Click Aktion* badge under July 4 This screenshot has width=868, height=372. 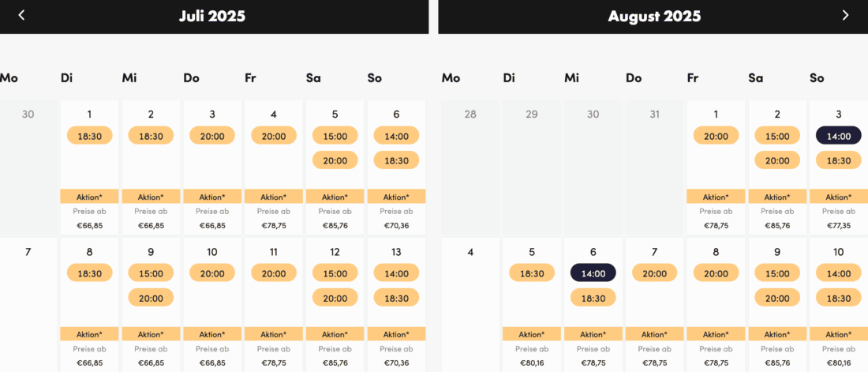tap(274, 197)
